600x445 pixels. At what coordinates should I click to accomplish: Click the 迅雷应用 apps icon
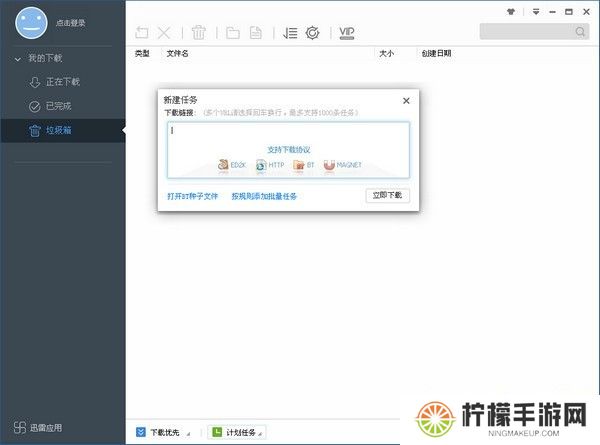20,427
